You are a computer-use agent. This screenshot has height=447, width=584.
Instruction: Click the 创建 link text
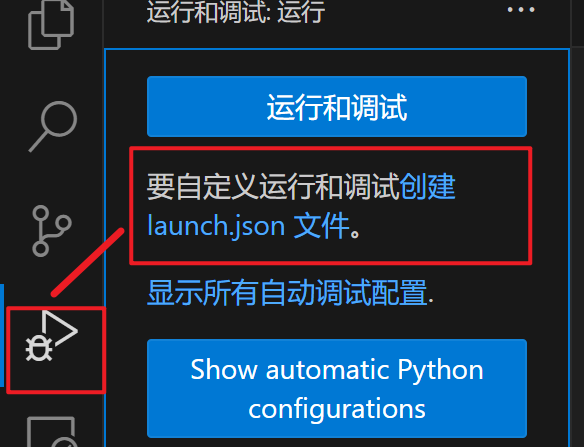(x=428, y=186)
